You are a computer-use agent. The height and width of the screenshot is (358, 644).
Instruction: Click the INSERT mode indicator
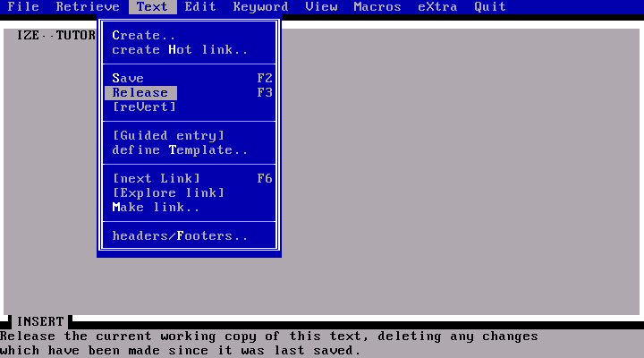coord(40,321)
